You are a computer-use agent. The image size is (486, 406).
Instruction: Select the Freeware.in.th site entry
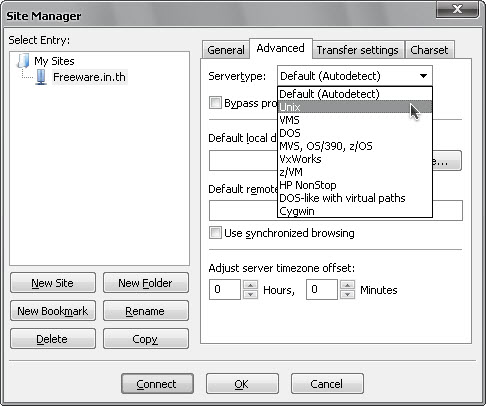coord(89,77)
